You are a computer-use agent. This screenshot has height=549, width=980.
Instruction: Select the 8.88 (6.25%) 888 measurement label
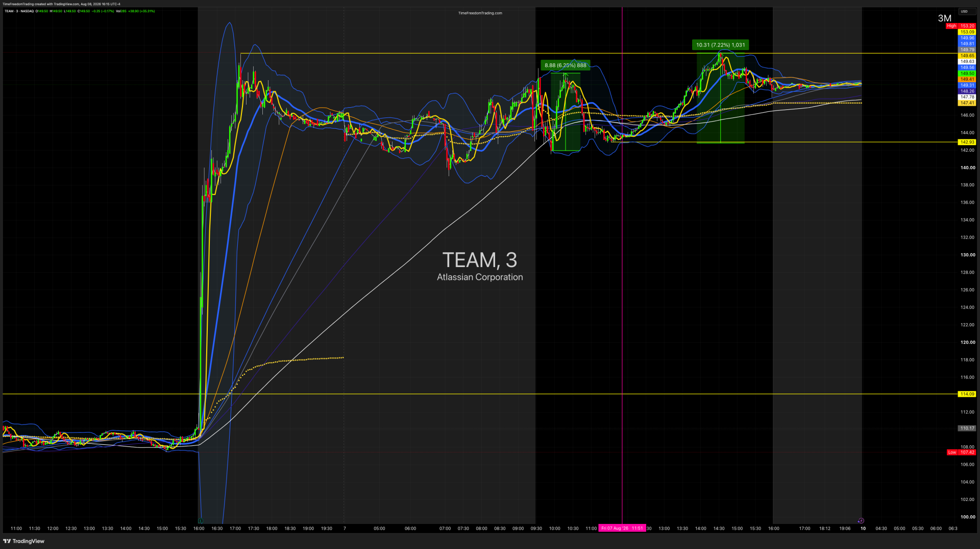tap(566, 65)
